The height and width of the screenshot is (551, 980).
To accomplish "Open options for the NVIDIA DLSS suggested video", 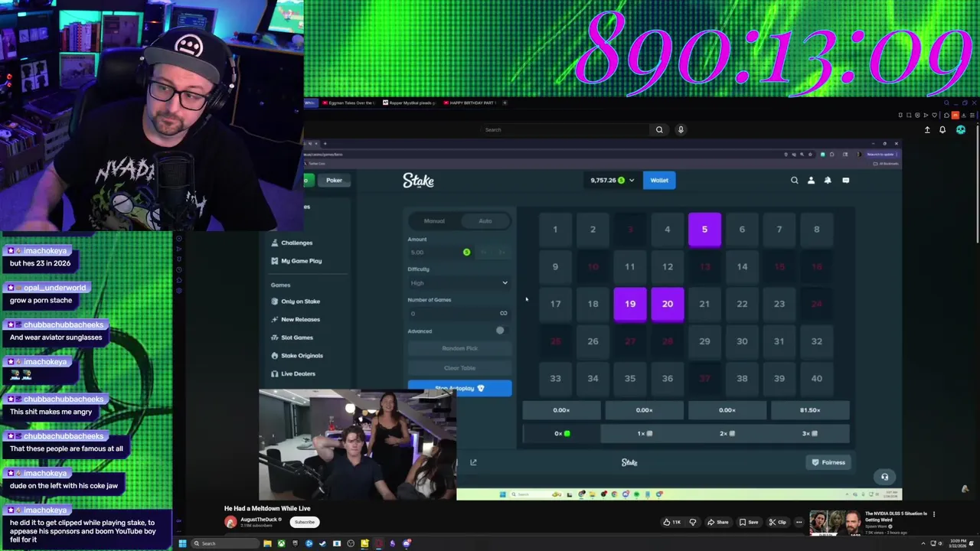I will point(934,514).
